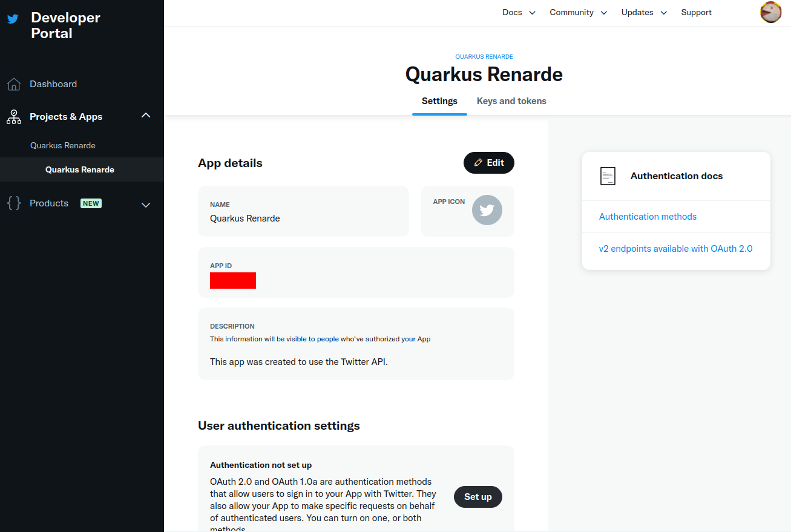The height and width of the screenshot is (532, 791).
Task: Expand the Updates dropdown menu
Action: pyautogui.click(x=643, y=13)
